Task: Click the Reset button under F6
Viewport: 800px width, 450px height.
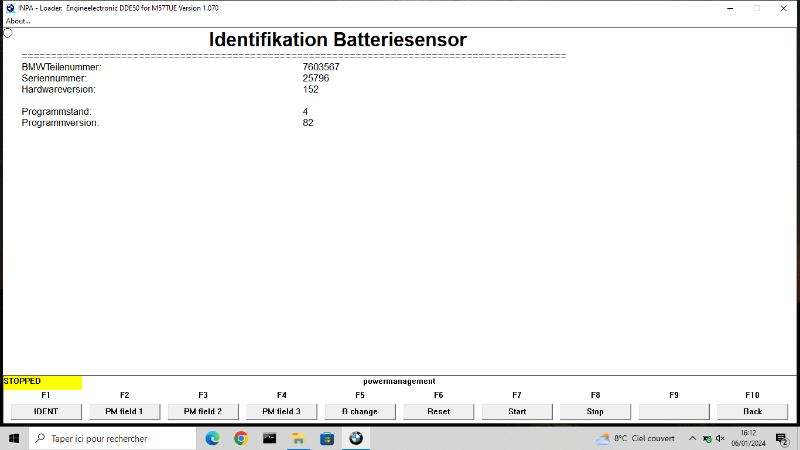Action: pyautogui.click(x=439, y=411)
